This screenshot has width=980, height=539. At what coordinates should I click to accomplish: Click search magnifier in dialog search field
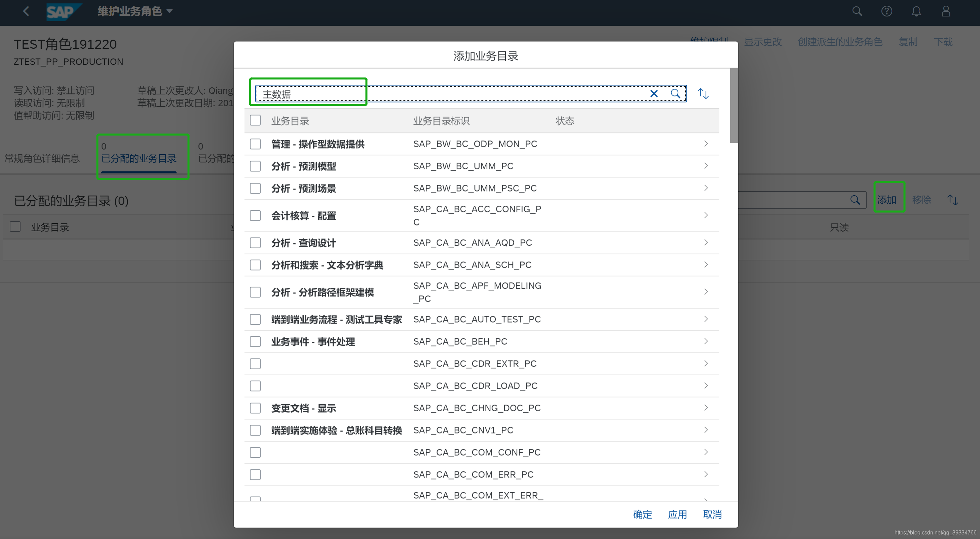point(675,93)
